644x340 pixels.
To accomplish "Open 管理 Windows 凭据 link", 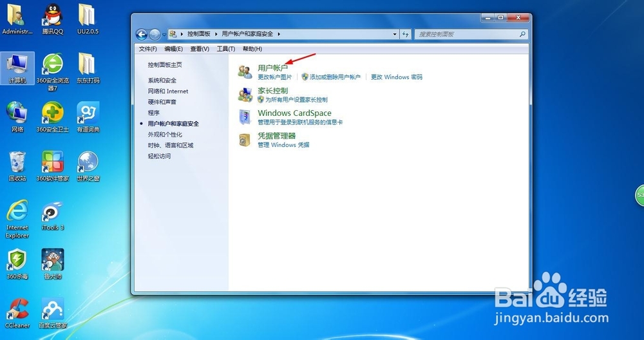I will pos(283,145).
